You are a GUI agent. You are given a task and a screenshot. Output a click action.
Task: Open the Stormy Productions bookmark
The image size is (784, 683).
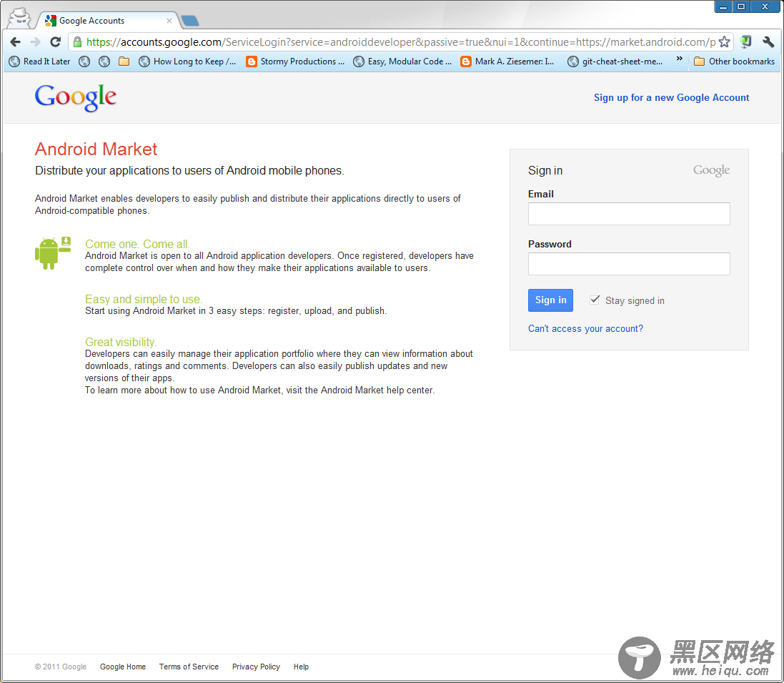(295, 62)
